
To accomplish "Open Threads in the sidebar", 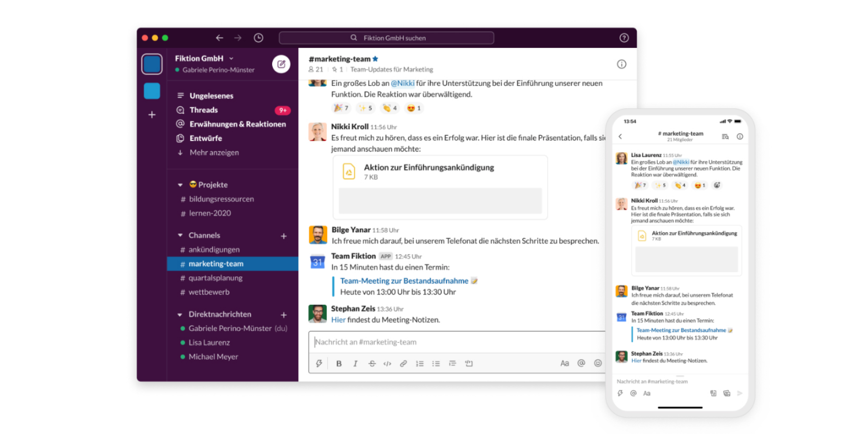I will tap(204, 110).
